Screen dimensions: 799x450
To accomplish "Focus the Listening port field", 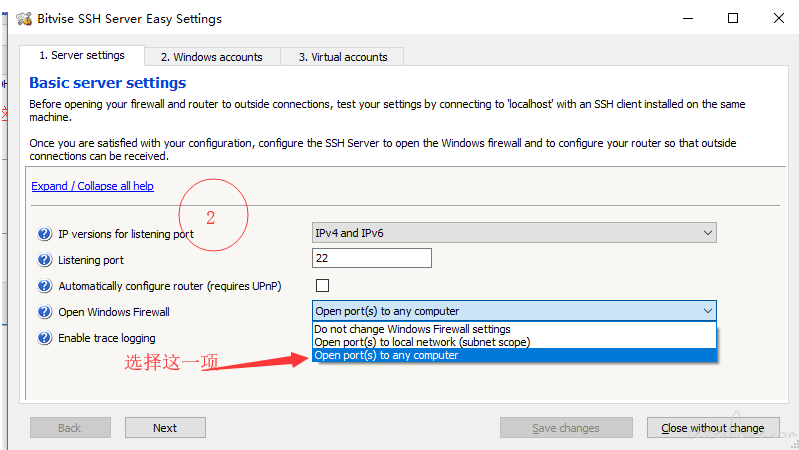I will point(371,258).
